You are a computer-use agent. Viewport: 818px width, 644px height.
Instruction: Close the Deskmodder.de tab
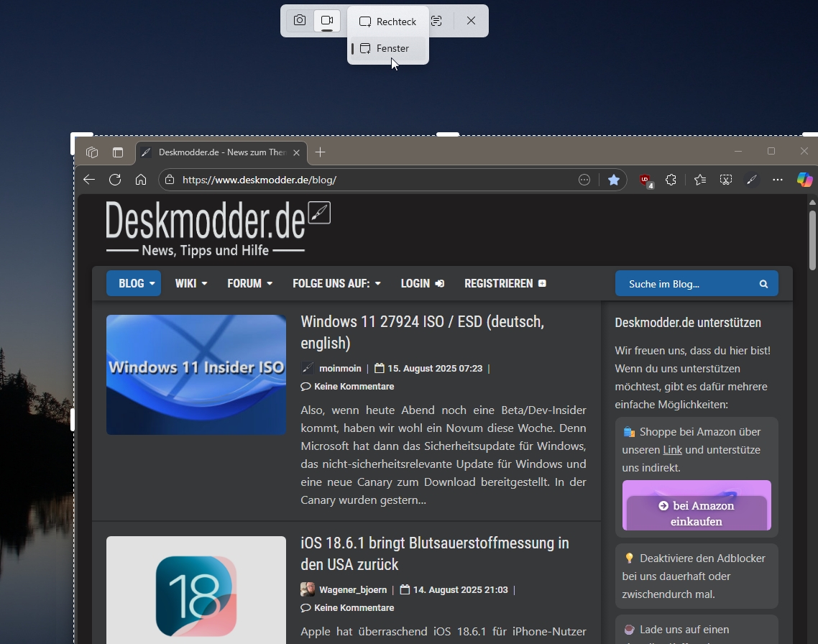[296, 153]
